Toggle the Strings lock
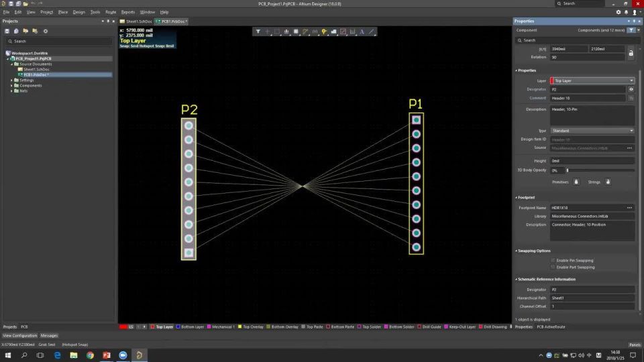The width and height of the screenshot is (644, 362). (x=608, y=182)
